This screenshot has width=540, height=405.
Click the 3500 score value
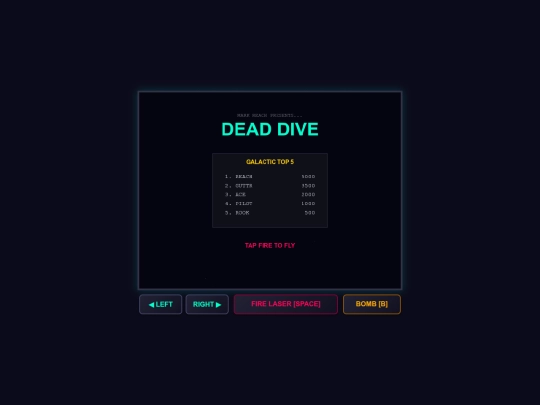coord(308,186)
